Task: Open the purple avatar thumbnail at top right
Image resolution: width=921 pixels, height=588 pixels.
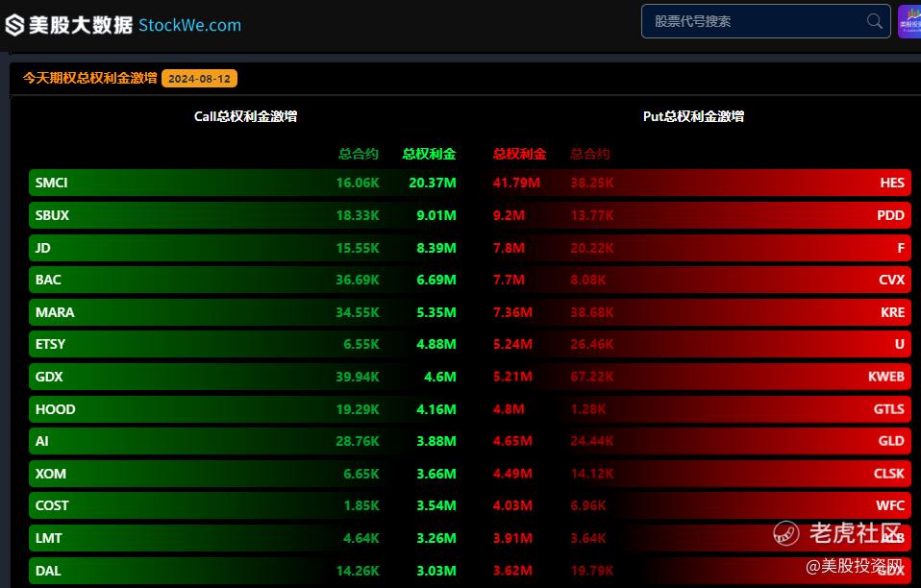Action: 909,22
